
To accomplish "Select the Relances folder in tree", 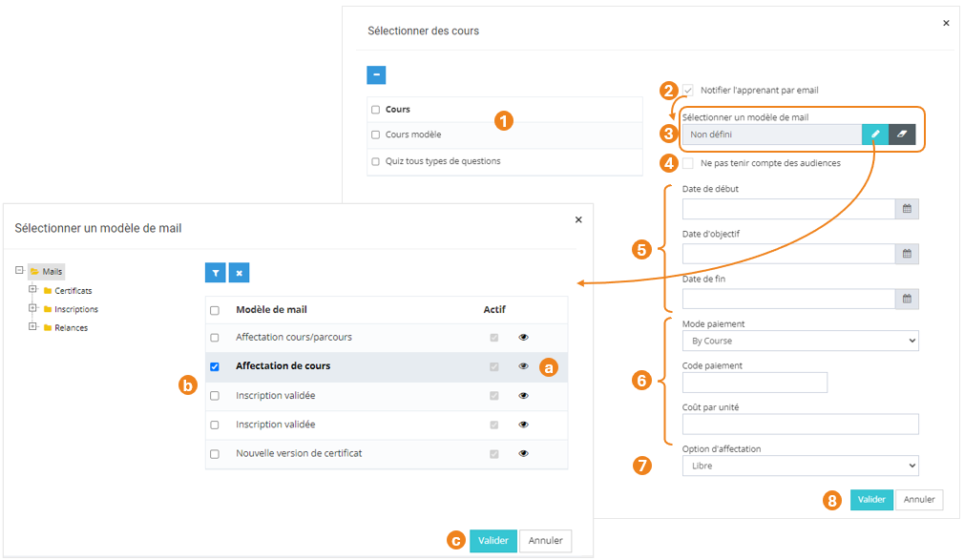I will pos(71,328).
